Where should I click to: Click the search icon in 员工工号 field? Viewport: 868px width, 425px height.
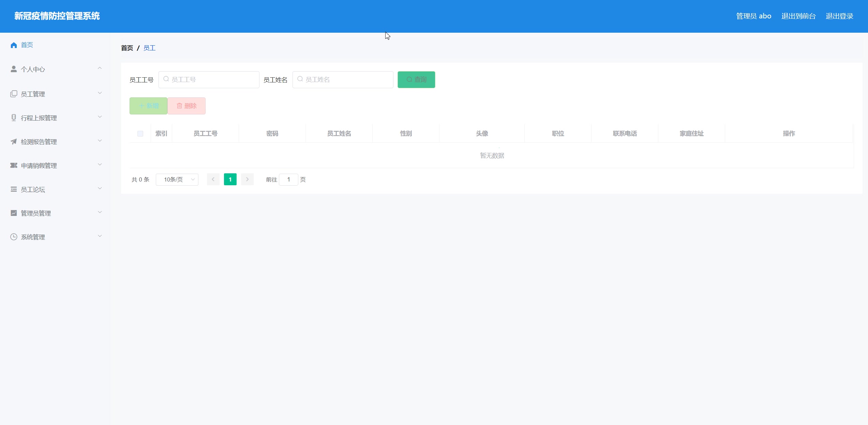166,79
